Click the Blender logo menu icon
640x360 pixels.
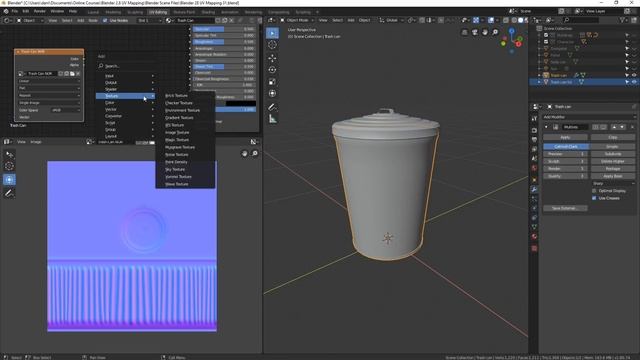click(x=6, y=11)
